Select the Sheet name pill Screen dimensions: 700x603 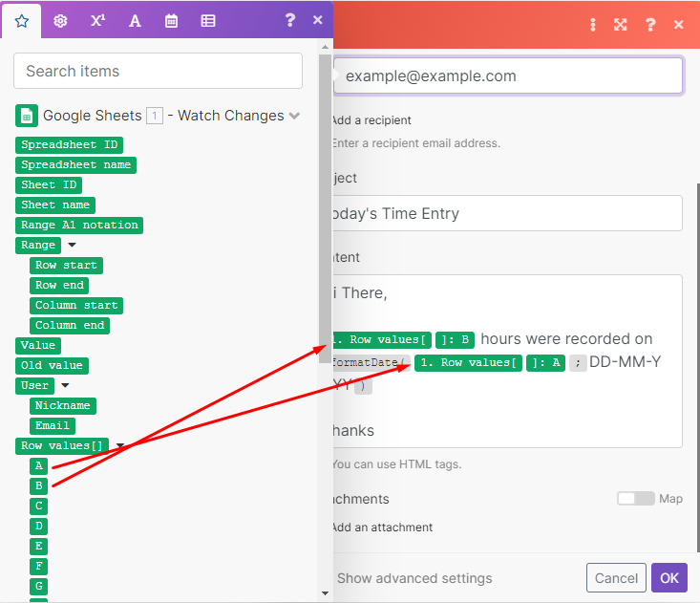pyautogui.click(x=55, y=205)
